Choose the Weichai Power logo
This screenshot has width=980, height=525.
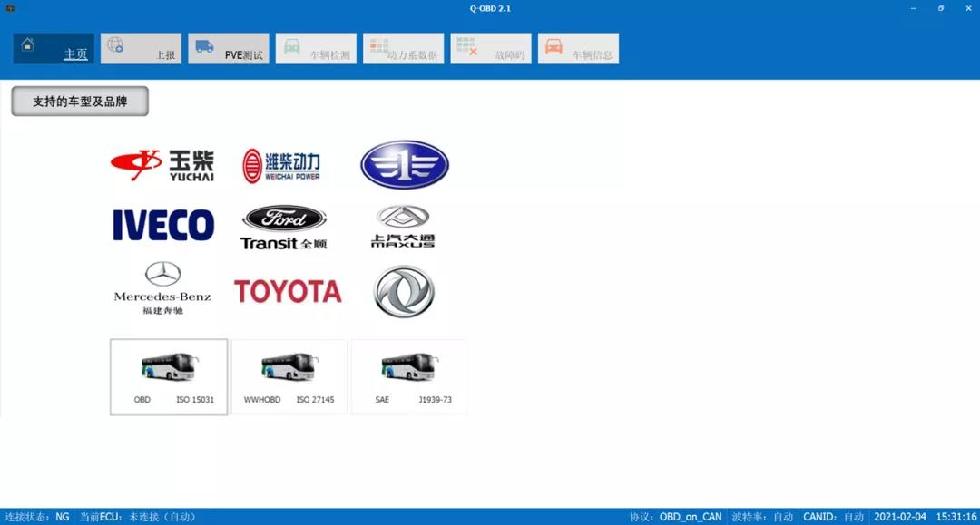pos(280,166)
